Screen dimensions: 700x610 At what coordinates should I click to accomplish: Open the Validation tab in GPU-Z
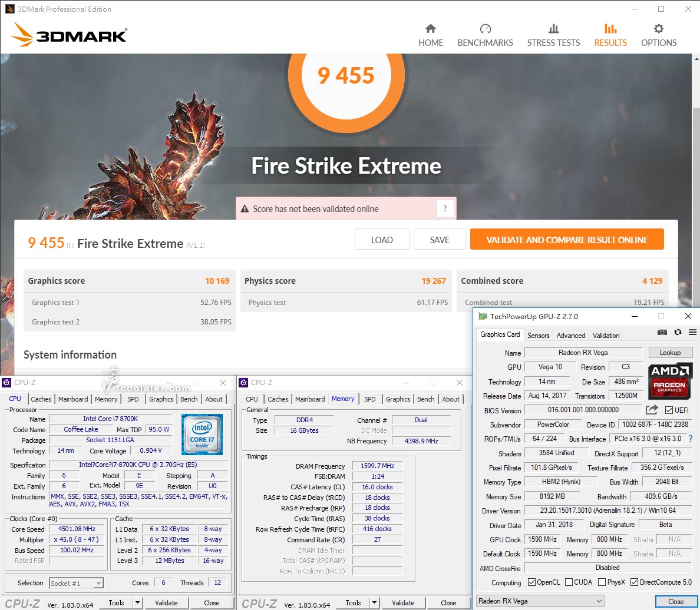(606, 335)
